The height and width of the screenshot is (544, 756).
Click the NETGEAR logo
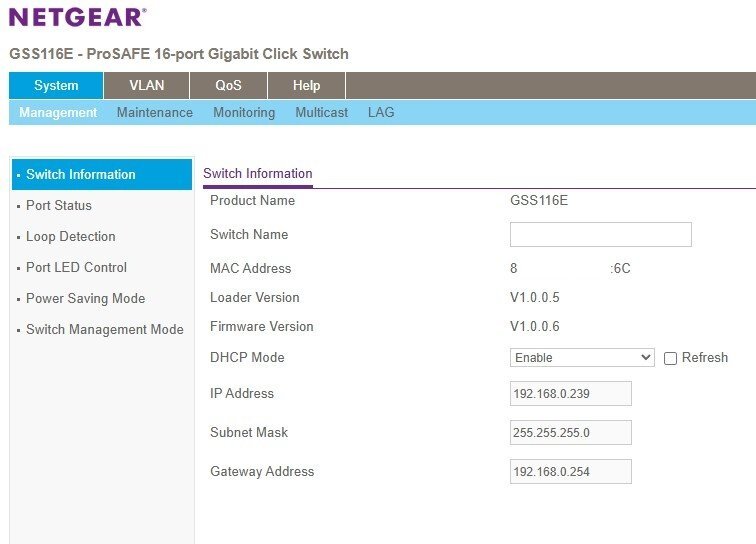[77, 17]
